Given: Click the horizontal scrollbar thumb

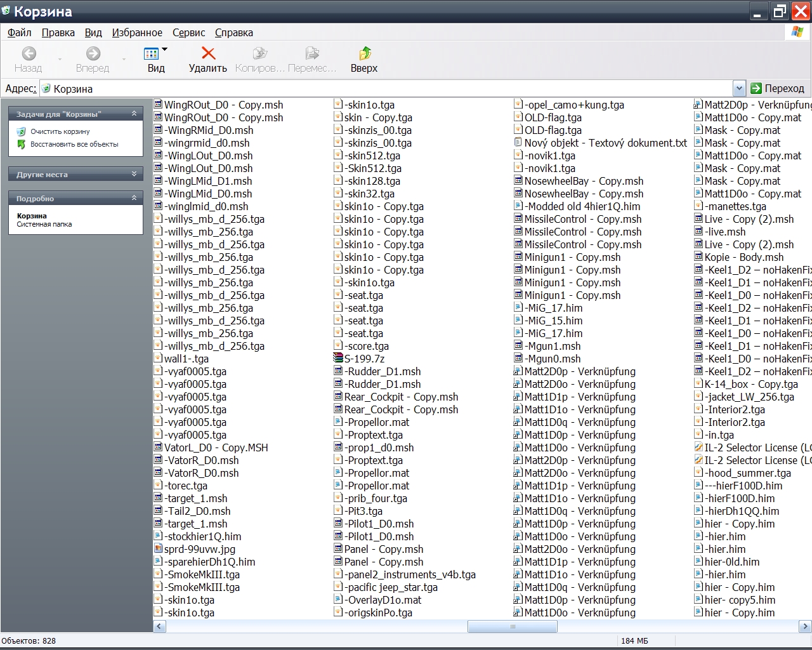Looking at the screenshot, I should tap(512, 627).
